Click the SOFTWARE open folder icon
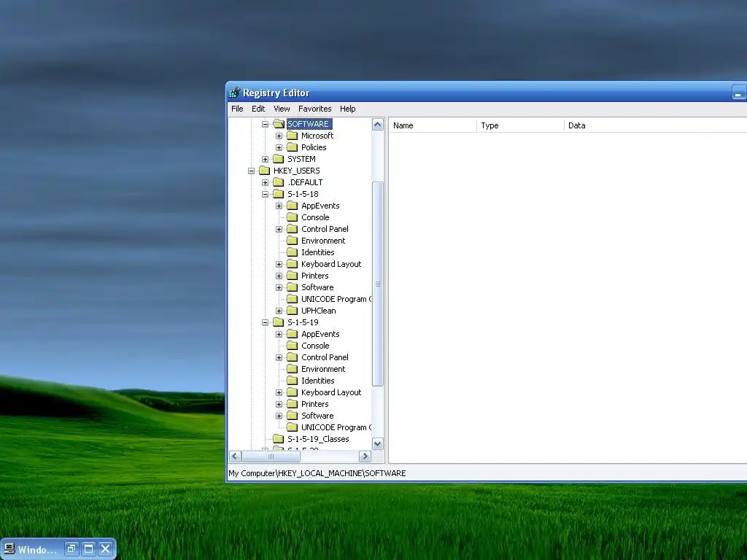The height and width of the screenshot is (560, 747). tap(279, 124)
